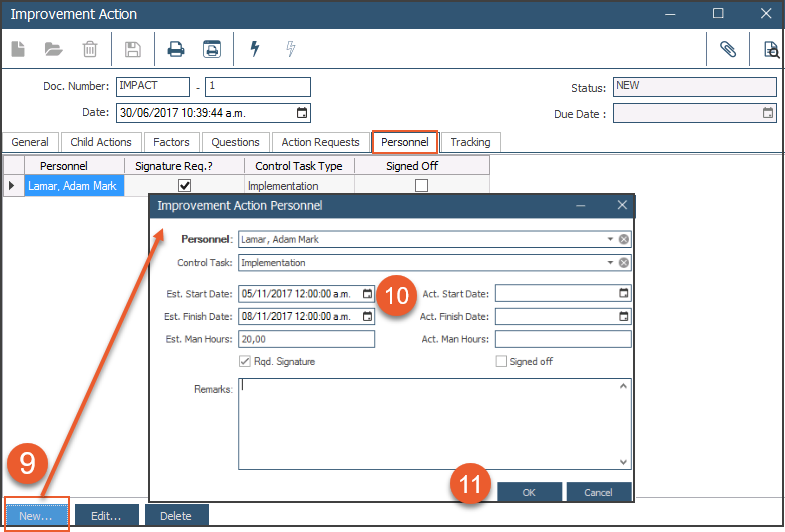Open the Date field calendar picker icon
The image size is (785, 532).
point(302,113)
